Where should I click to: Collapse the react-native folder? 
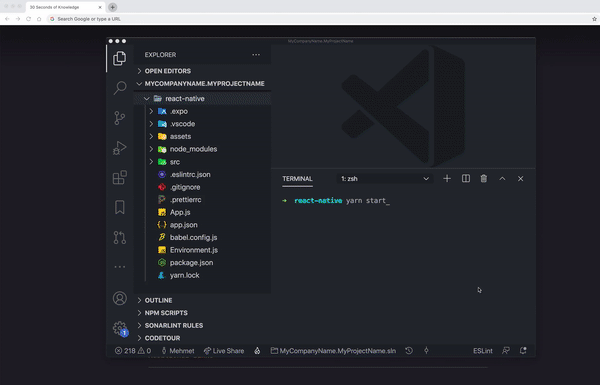(x=202, y=99)
